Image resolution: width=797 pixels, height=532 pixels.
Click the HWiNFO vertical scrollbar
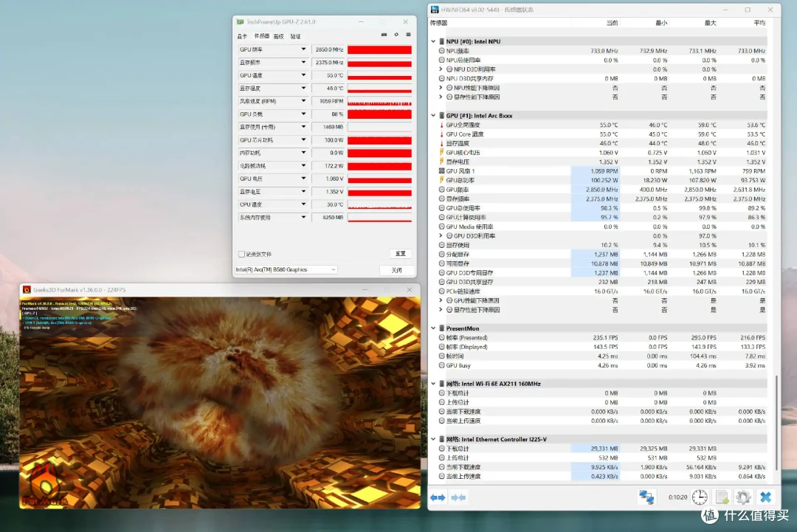[x=776, y=424]
